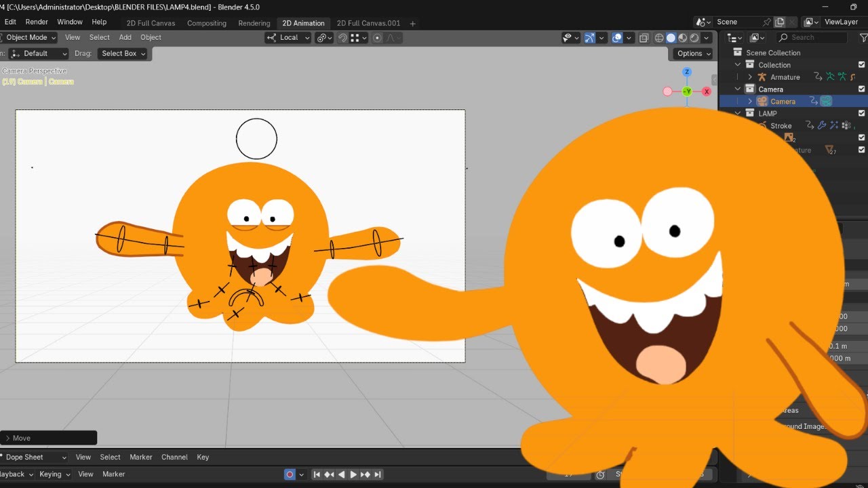
Task: Toggle Show Gizmo button in header
Action: 590,38
